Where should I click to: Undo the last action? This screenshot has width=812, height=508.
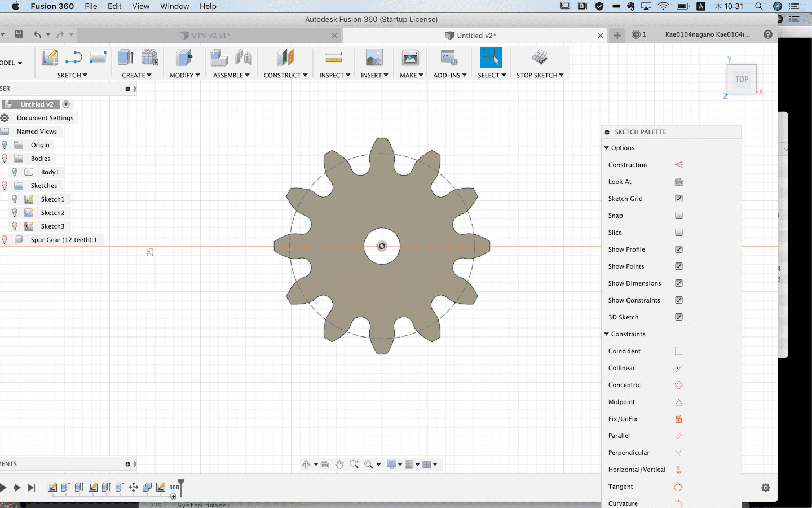[x=37, y=35]
